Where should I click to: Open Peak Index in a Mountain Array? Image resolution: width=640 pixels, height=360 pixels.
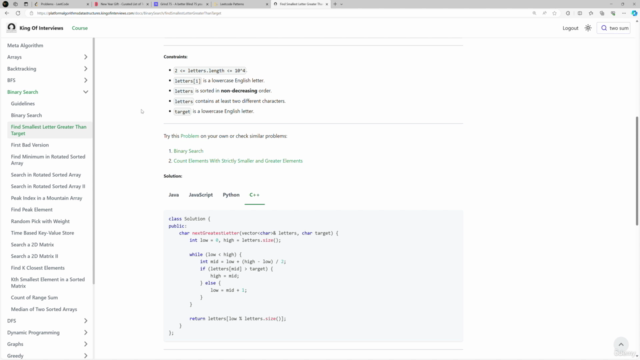coord(47,198)
